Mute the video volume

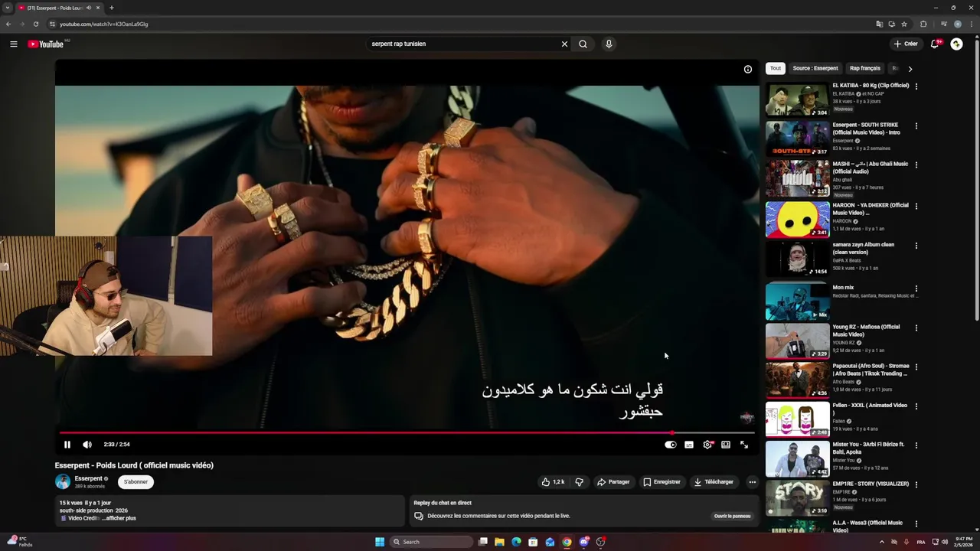coord(87,445)
